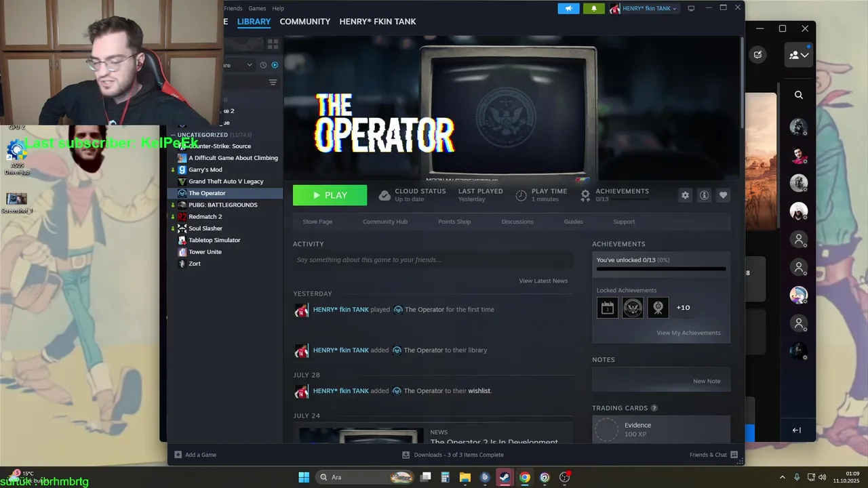The image size is (868, 488).
Task: Open The Operator 2 news thumbnail
Action: pos(361,435)
